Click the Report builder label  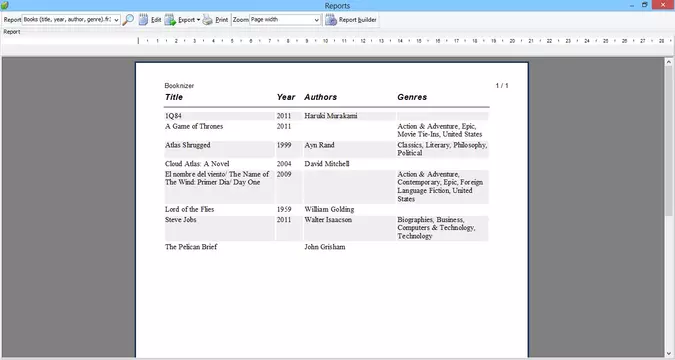358,20
